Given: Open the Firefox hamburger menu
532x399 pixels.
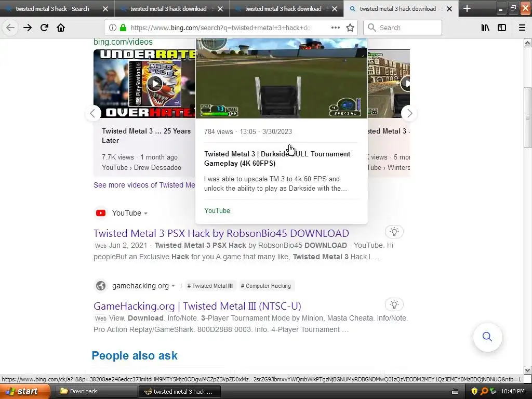Looking at the screenshot, I should click(x=522, y=28).
